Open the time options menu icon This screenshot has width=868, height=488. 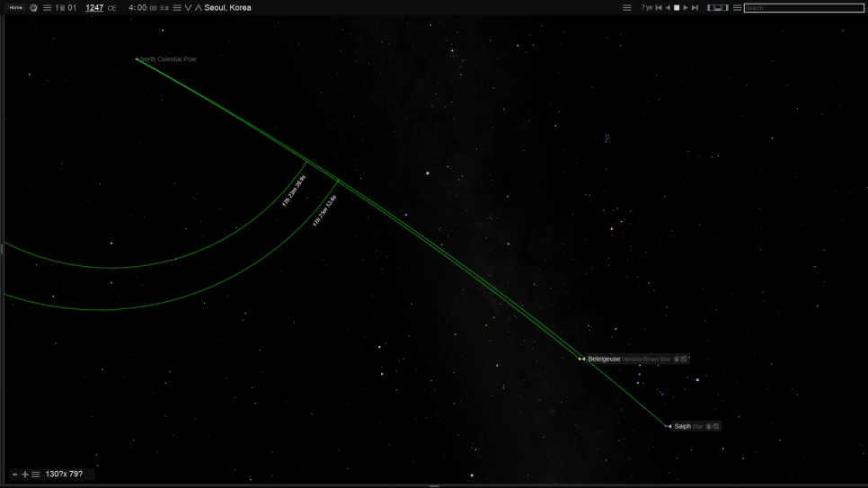(x=177, y=8)
